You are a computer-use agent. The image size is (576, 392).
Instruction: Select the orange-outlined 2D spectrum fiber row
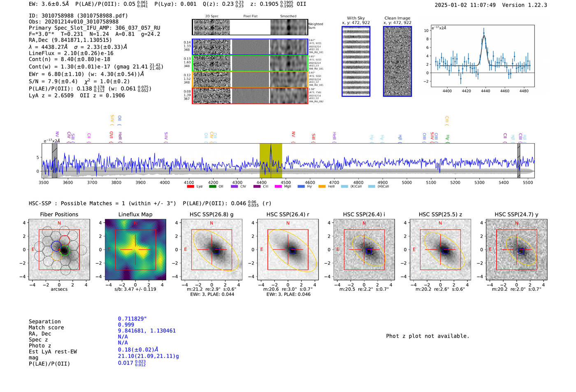point(250,79)
